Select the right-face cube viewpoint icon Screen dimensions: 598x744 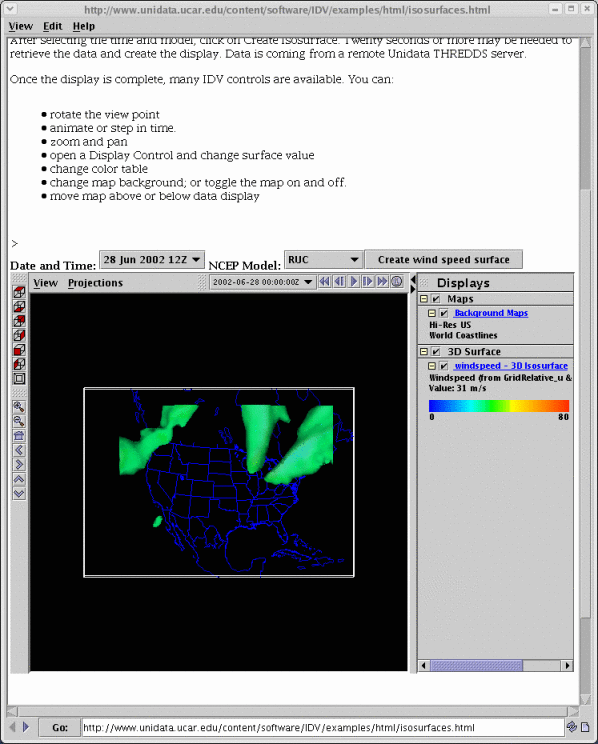click(19, 335)
